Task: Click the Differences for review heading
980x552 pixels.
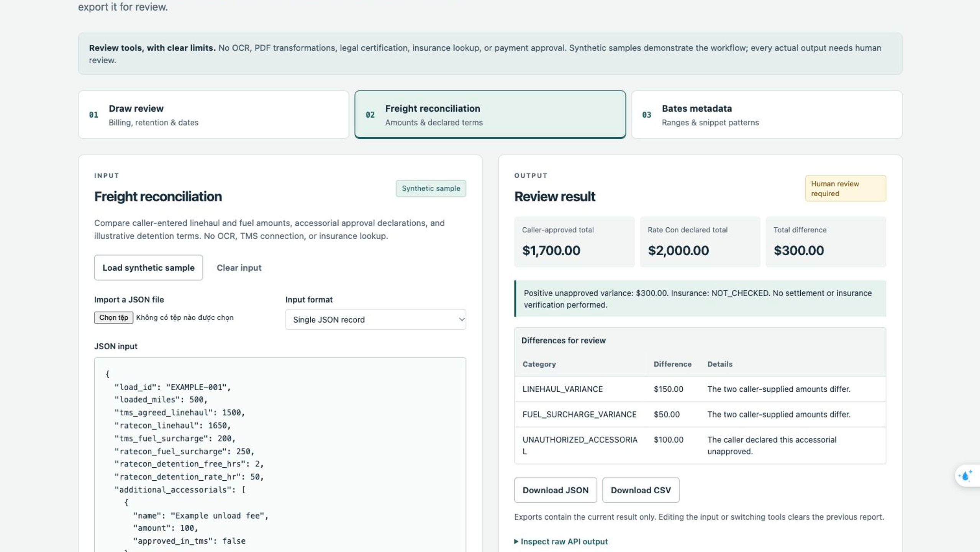Action: tap(563, 340)
